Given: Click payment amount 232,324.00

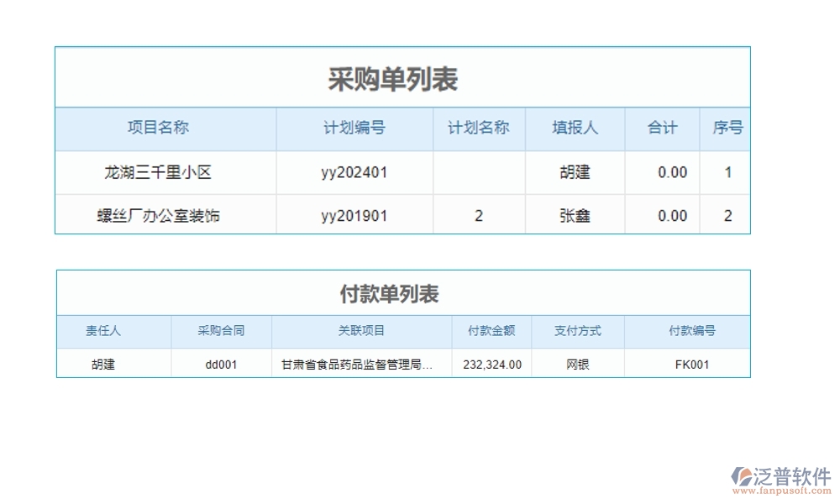Looking at the screenshot, I should coord(491,365).
